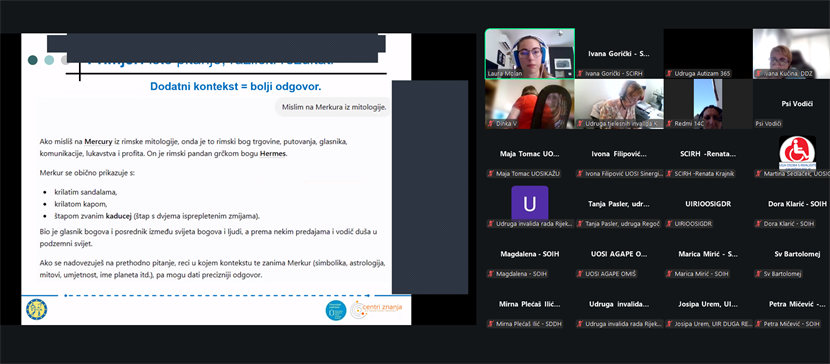Select Ivana Kučina's video tile
Screen dimensions: 830x364
coord(791,54)
